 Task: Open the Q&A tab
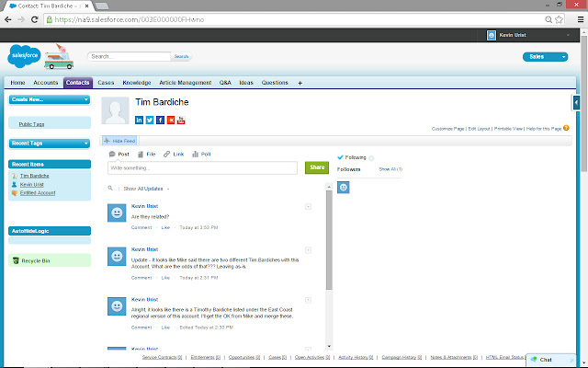pos(225,83)
